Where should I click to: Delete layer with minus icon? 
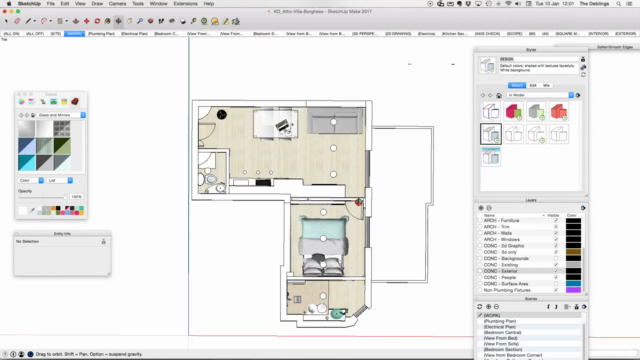tap(489, 208)
